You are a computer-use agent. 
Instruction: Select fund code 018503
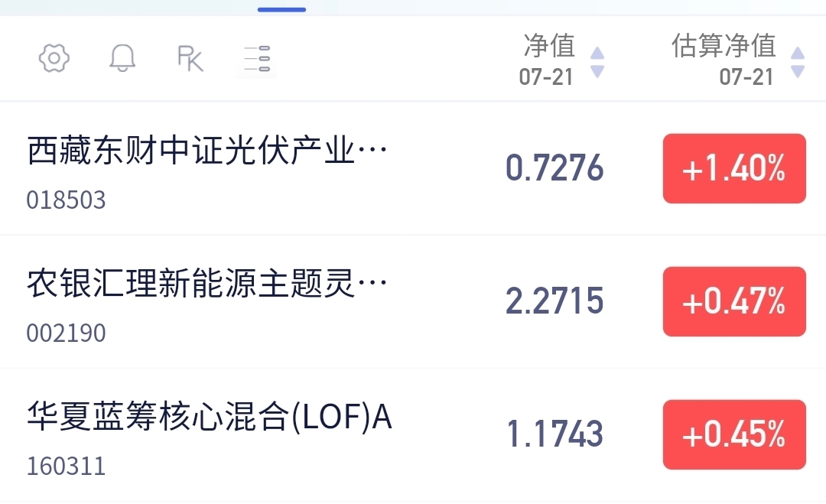tap(67, 200)
